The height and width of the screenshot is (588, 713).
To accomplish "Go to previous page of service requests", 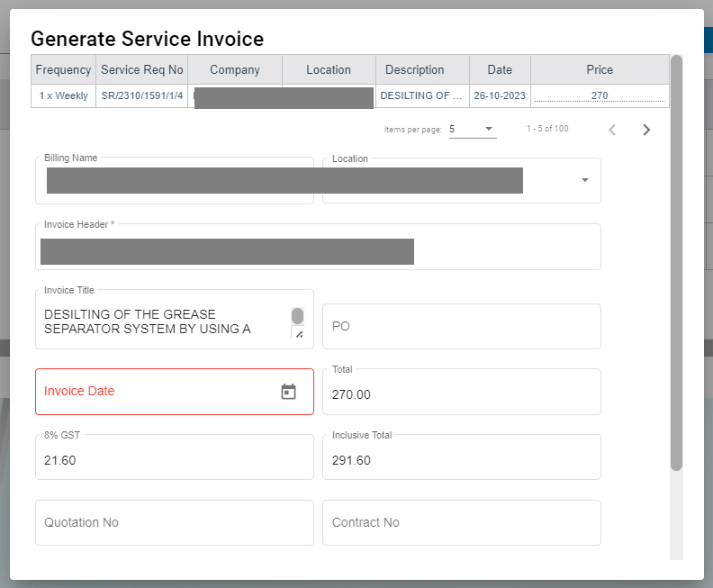I will pyautogui.click(x=612, y=130).
